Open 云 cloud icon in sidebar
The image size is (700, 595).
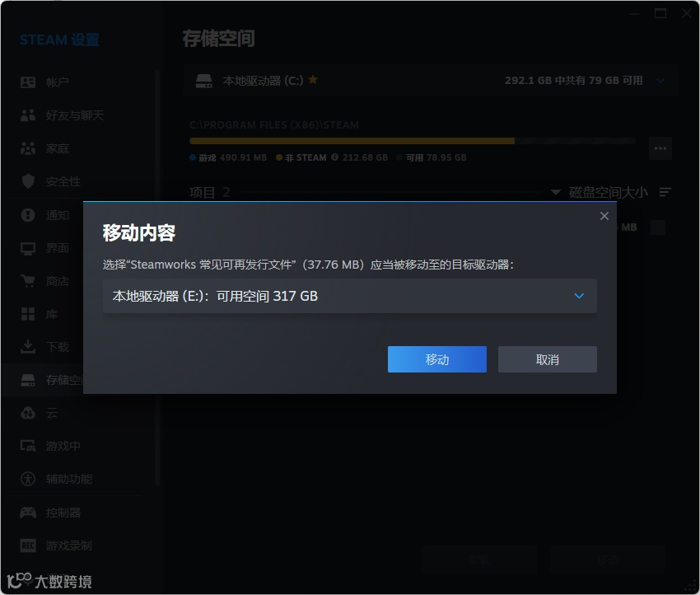pyautogui.click(x=28, y=413)
